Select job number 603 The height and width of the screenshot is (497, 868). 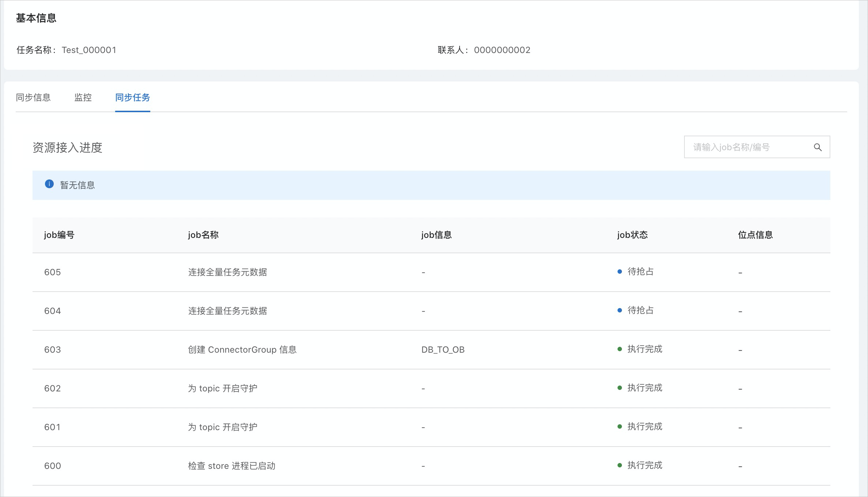[x=53, y=350]
